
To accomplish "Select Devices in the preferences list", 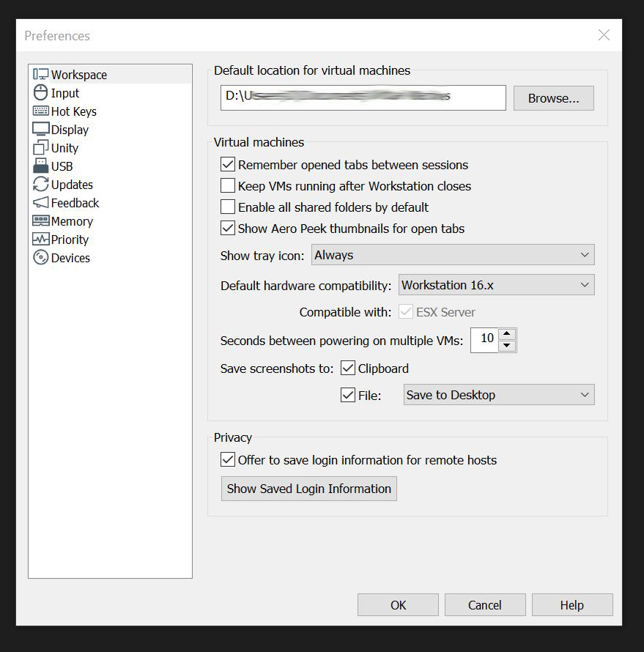I will click(x=70, y=258).
